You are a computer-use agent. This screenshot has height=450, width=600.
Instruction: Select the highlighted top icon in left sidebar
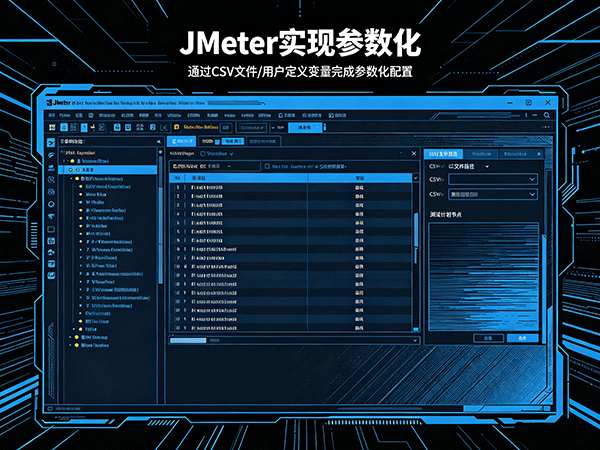51,144
